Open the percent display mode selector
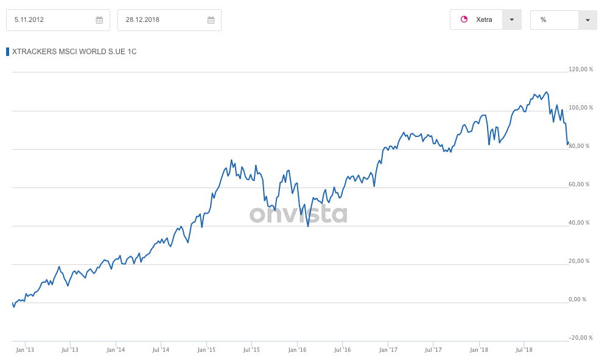The width and height of the screenshot is (602, 364). pos(555,19)
